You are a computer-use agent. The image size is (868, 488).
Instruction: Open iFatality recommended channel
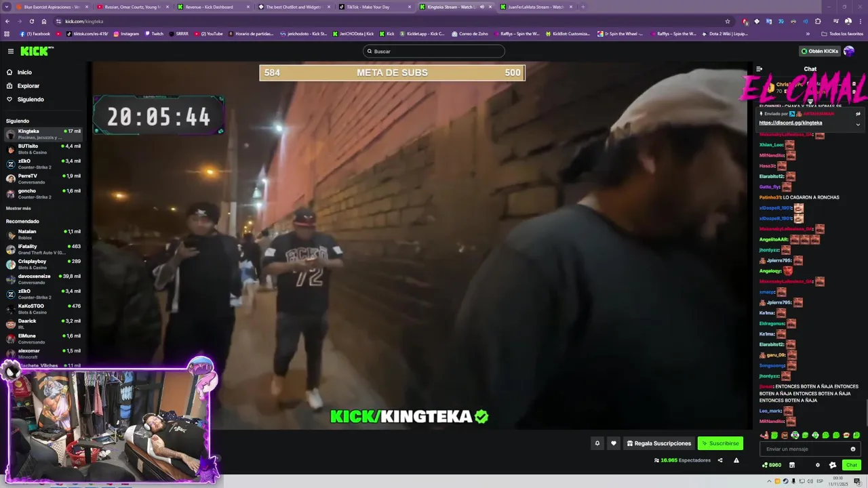pos(43,249)
